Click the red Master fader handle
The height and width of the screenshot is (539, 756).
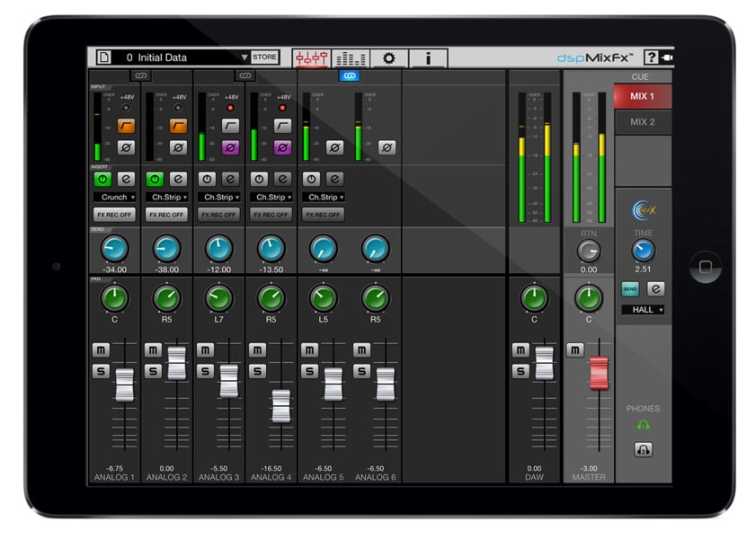point(599,373)
